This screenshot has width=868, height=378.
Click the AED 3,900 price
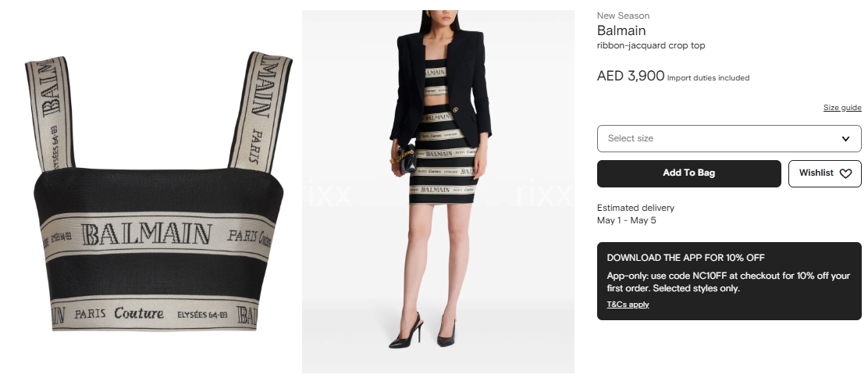(x=631, y=76)
